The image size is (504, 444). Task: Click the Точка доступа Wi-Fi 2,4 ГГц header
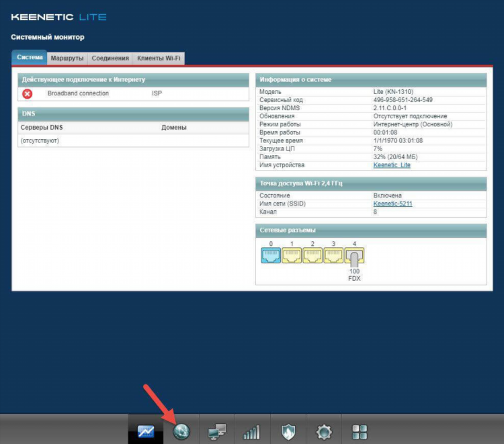click(371, 183)
